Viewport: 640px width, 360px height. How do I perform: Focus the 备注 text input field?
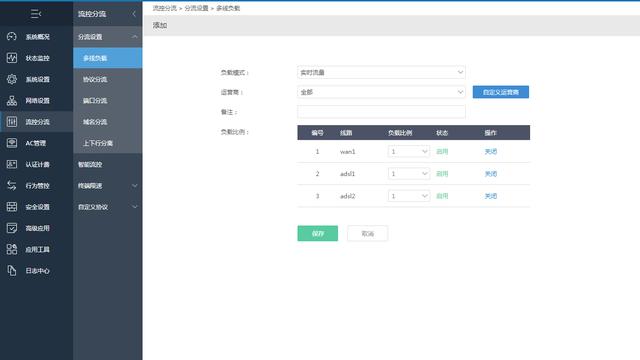pos(381,112)
